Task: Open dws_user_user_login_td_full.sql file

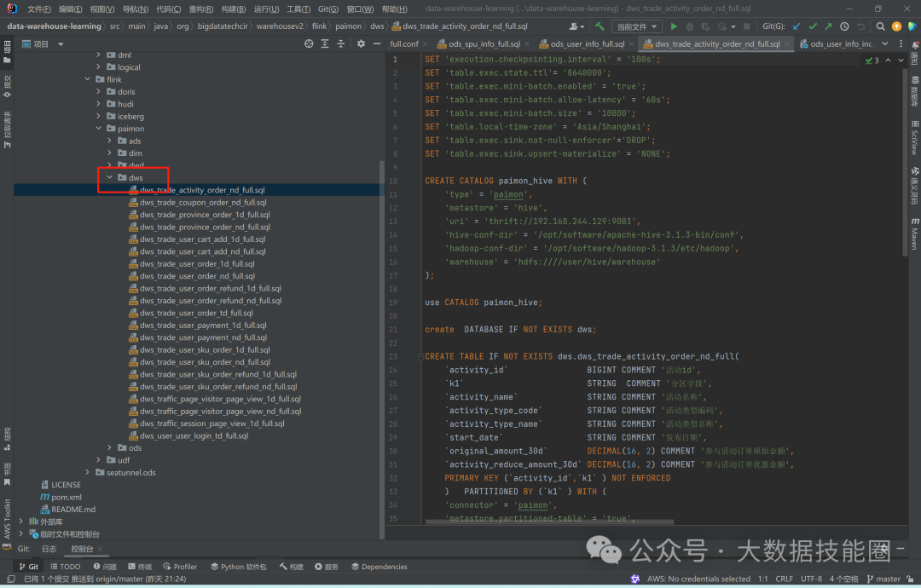Action: click(194, 435)
